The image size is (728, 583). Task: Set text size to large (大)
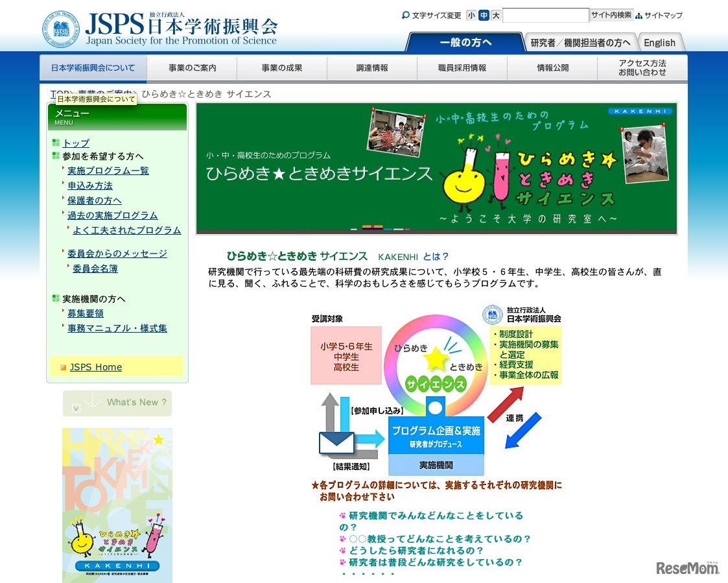point(496,16)
